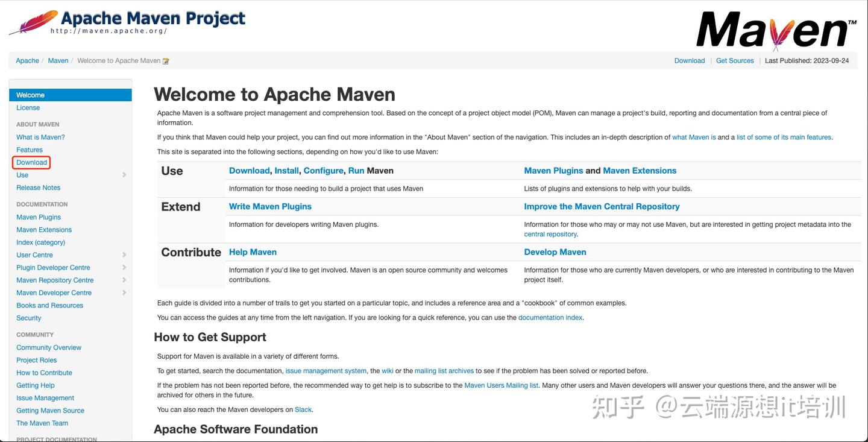This screenshot has width=868, height=442.
Task: Open the Maven Users Mailing list link
Action: [x=502, y=385]
